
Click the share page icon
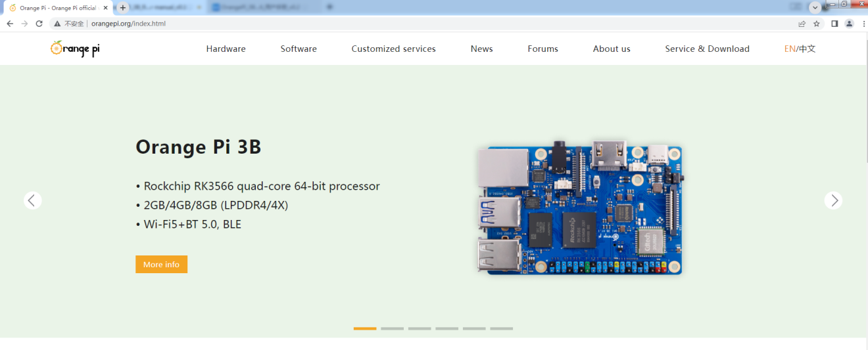(x=802, y=24)
